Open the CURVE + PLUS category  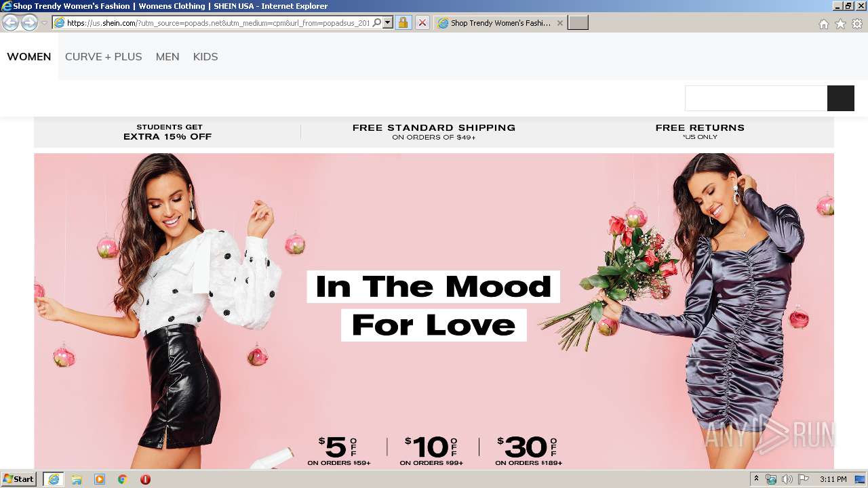[104, 57]
